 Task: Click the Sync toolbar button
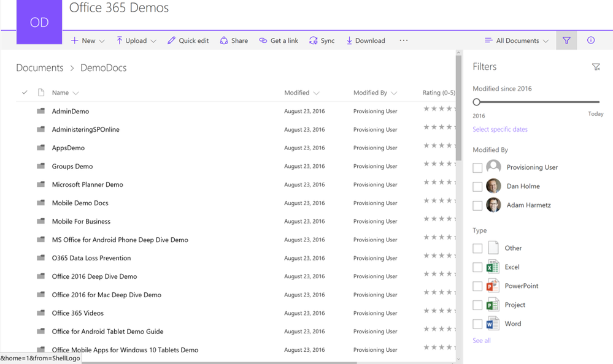tap(322, 40)
